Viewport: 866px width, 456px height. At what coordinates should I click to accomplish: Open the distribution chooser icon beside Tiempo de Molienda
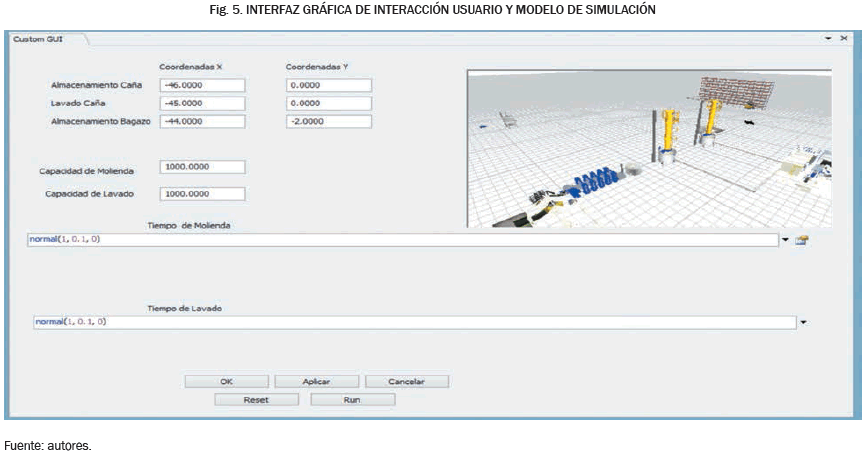pos(801,241)
